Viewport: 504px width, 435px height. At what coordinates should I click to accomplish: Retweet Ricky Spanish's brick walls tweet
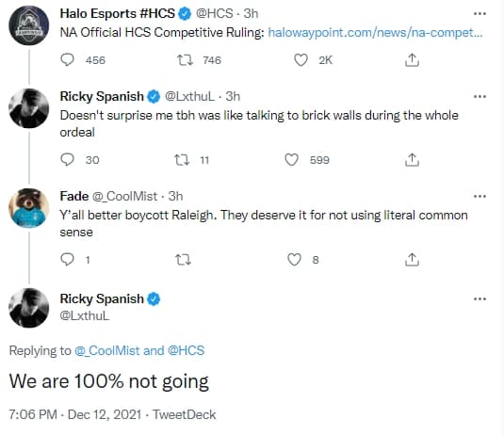click(x=182, y=160)
